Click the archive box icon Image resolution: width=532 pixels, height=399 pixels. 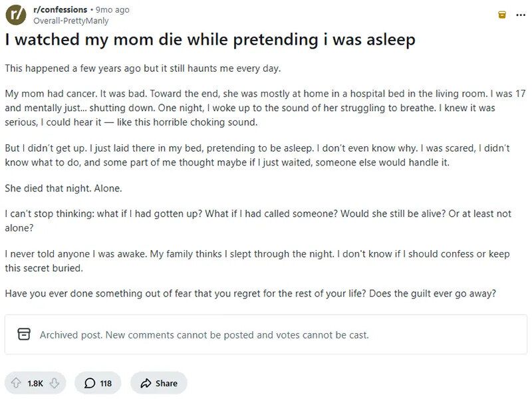24,334
